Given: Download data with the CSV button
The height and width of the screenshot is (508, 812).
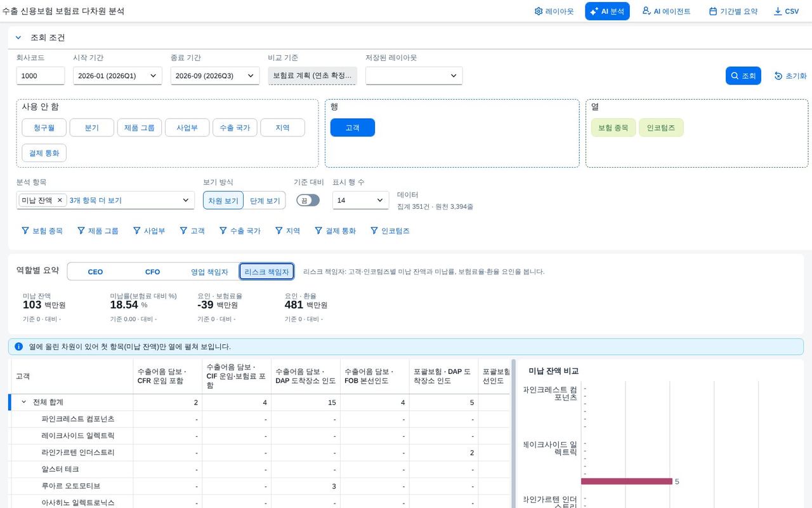Looking at the screenshot, I should (x=787, y=11).
